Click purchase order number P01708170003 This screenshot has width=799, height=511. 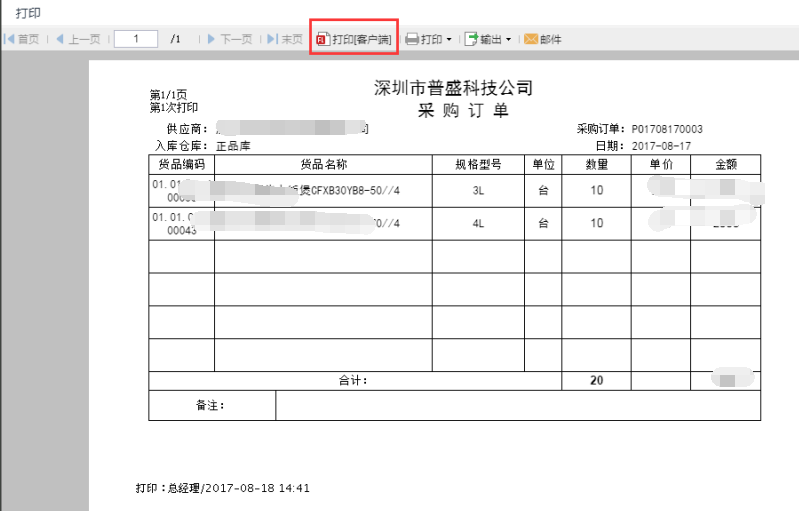coord(666,129)
